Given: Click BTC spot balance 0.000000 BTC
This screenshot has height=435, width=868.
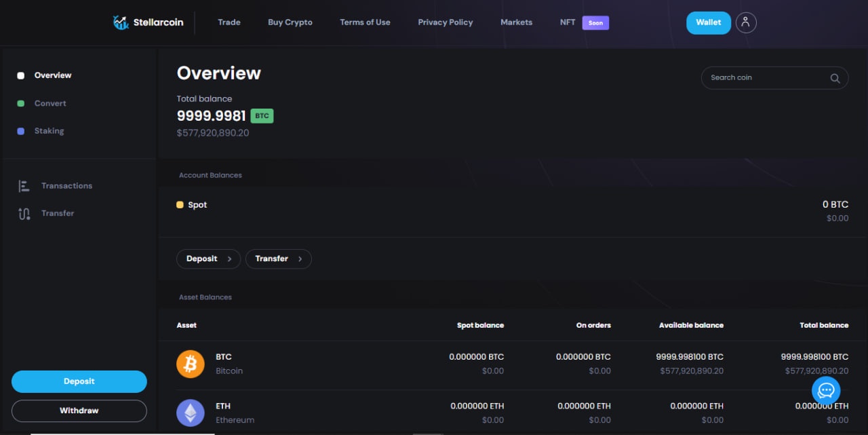Looking at the screenshot, I should coord(477,357).
